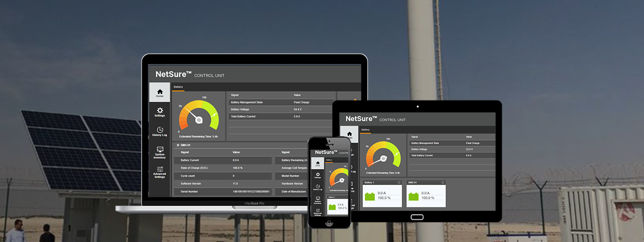The width and height of the screenshot is (644, 242).
Task: Click the tablet Total Battery Current 0.0 A value
Action: point(469,155)
